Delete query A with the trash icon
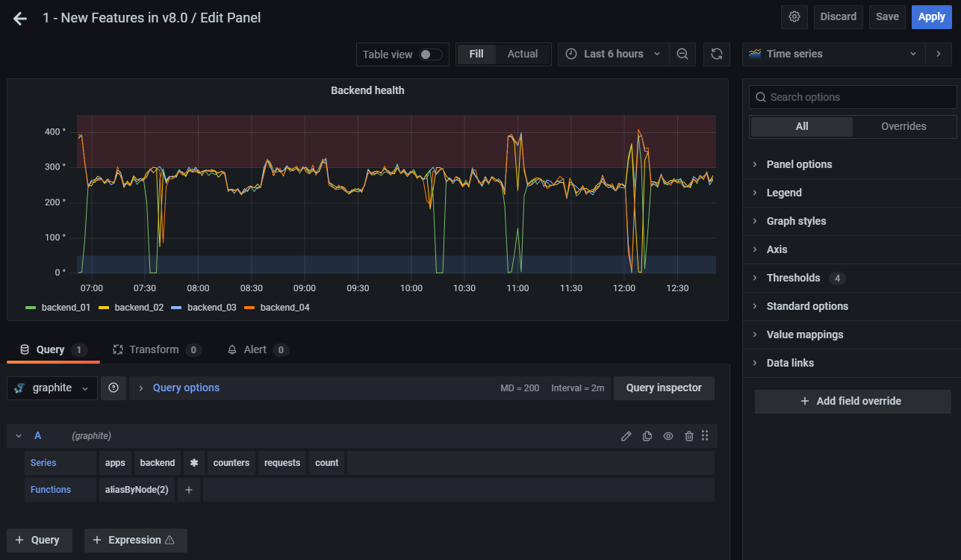 [688, 435]
